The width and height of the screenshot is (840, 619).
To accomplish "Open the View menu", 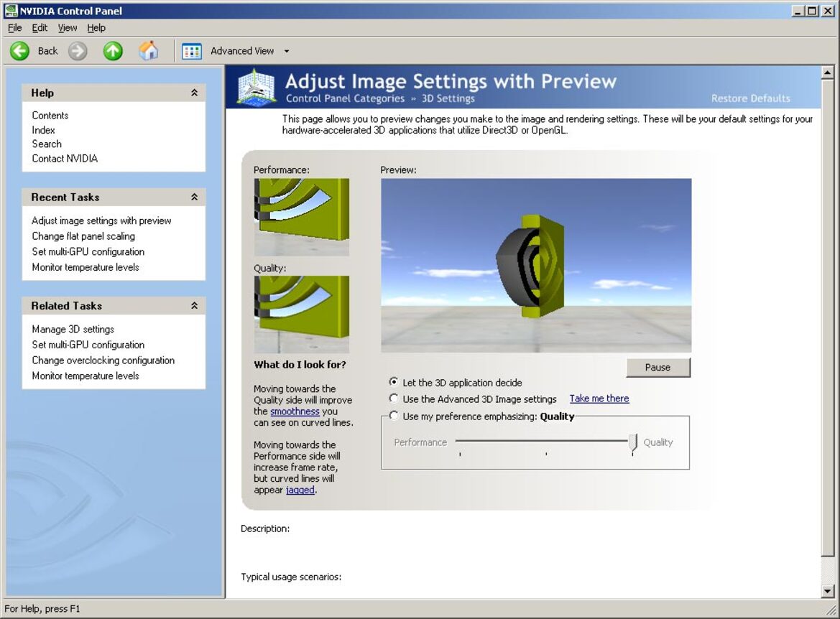I will pyautogui.click(x=67, y=28).
